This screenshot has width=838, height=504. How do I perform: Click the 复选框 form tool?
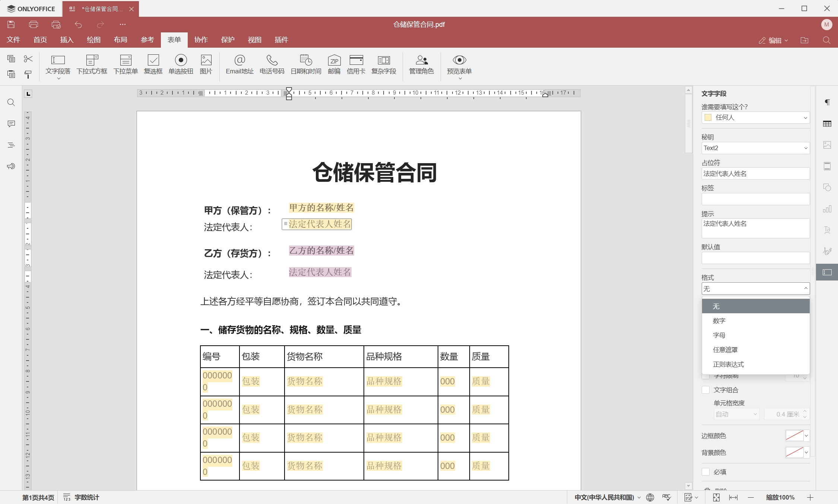(153, 64)
